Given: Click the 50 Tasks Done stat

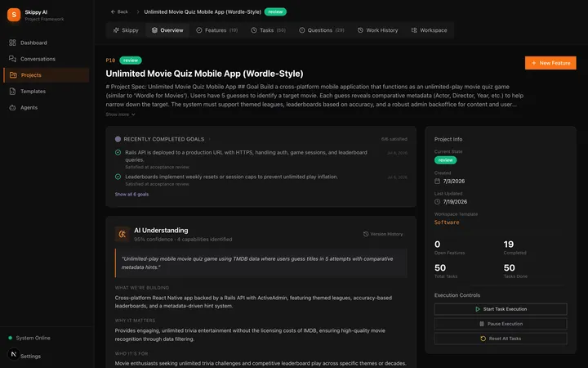Looking at the screenshot, I should [515, 272].
